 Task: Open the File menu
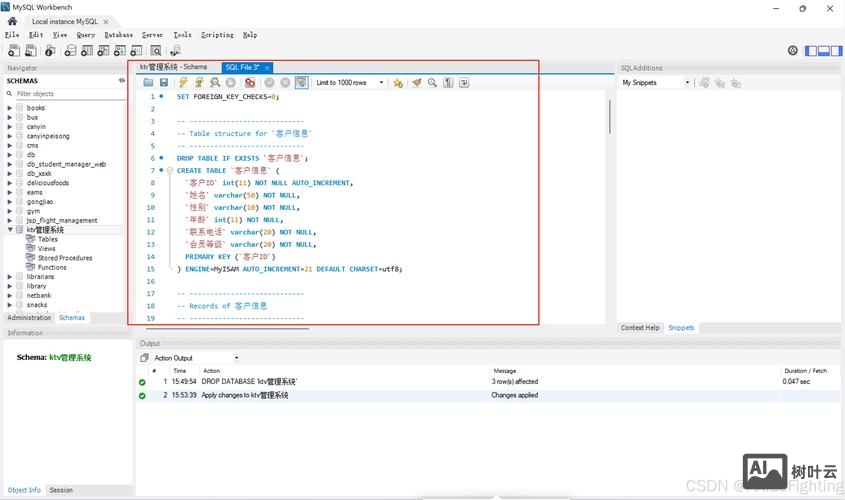pos(12,34)
